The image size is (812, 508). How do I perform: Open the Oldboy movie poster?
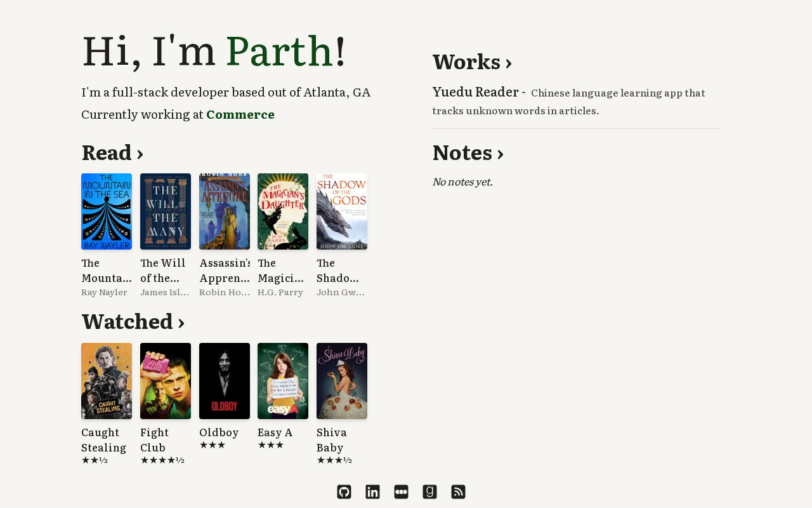225,381
